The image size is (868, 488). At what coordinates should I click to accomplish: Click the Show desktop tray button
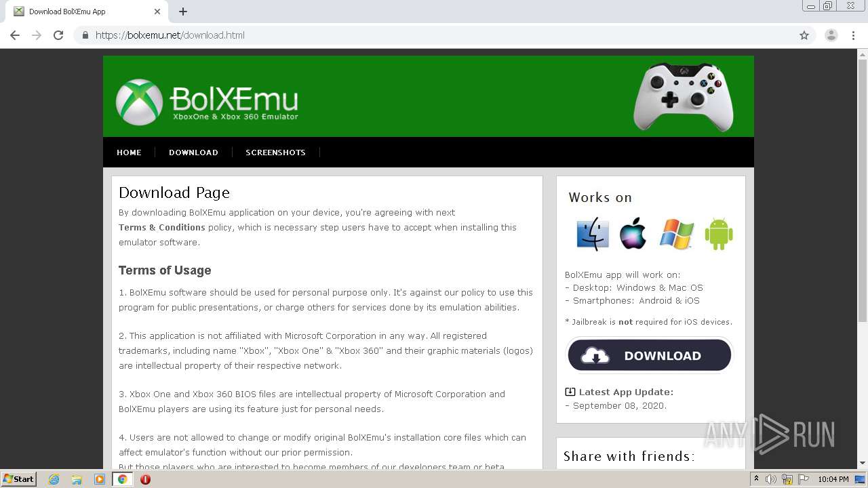(x=861, y=479)
